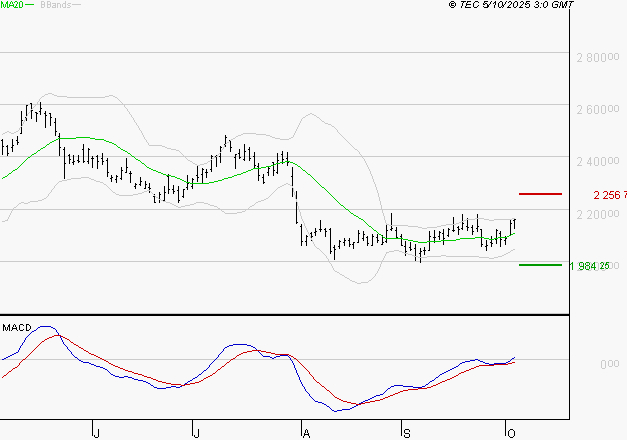Click the 2 200 price axis label
627x440 pixels.
[598, 215]
